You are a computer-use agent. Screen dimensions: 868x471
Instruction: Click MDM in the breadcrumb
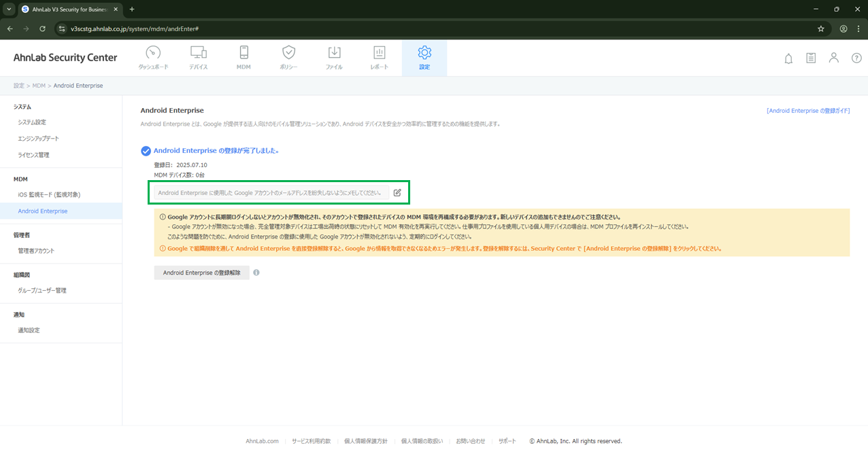(39, 86)
